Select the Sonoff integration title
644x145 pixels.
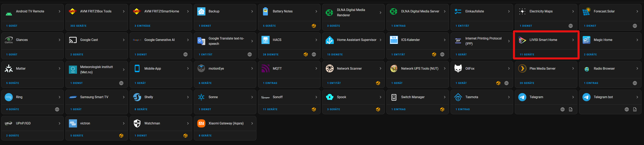coord(278,97)
